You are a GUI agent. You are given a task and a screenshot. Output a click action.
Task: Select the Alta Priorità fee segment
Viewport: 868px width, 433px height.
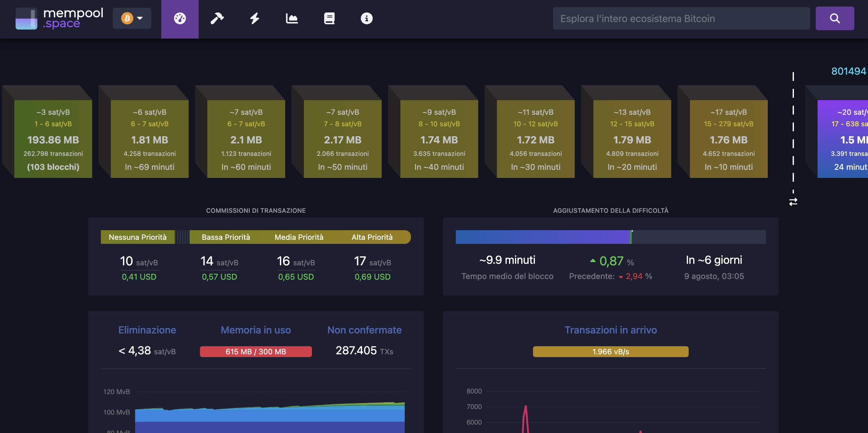pyautogui.click(x=372, y=237)
